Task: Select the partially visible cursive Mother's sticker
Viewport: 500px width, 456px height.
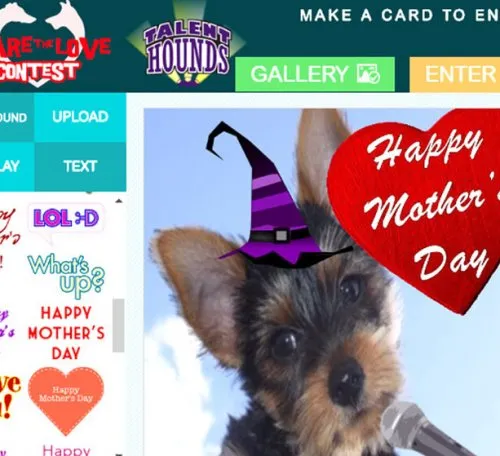Action: (9, 233)
